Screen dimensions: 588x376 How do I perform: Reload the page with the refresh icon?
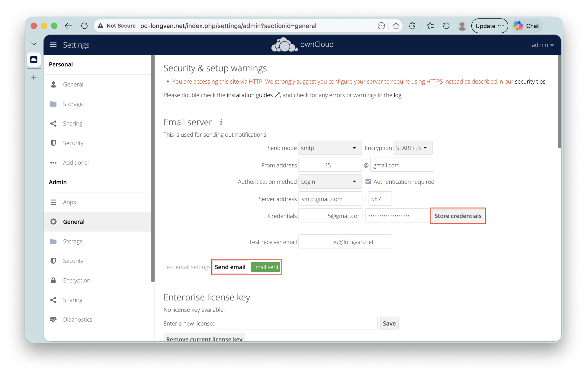(x=85, y=26)
